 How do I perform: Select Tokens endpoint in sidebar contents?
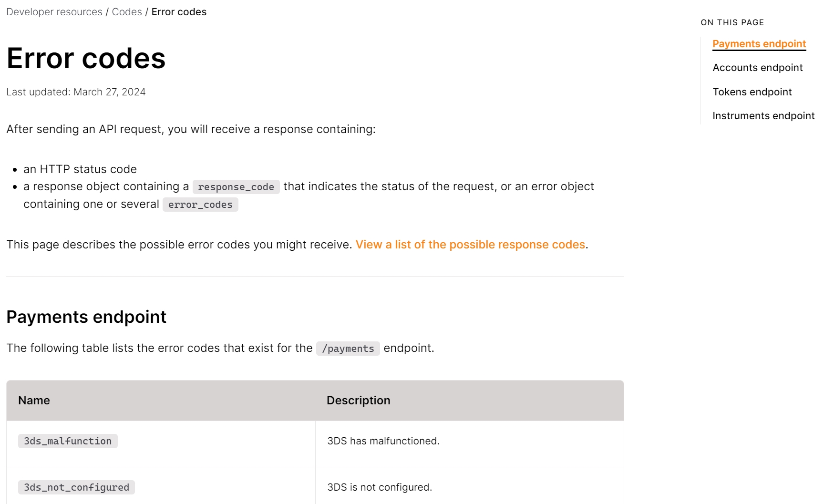tap(752, 92)
